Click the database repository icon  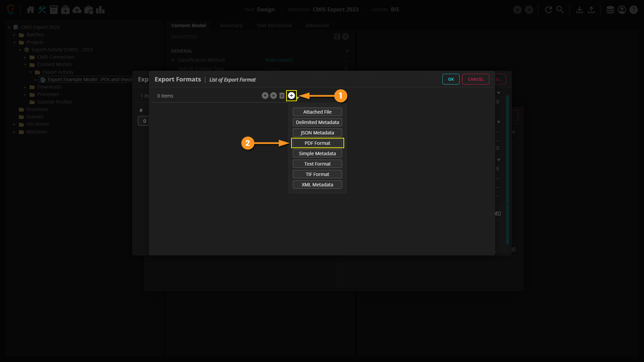[610, 10]
